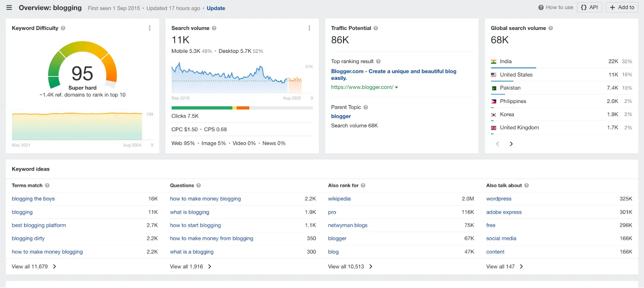
Task: Click the Also talk about help icon
Action: tap(526, 185)
